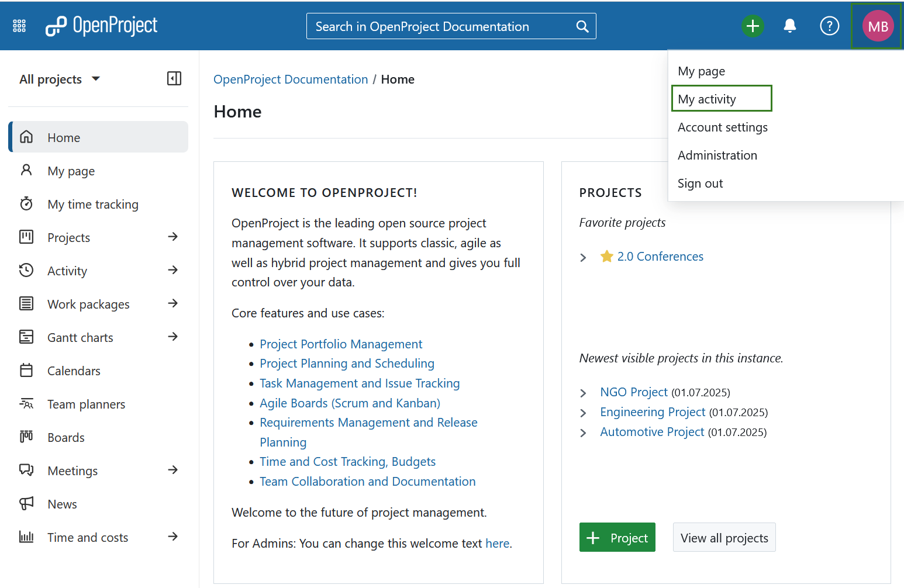Open the modules grid menu icon

click(19, 26)
